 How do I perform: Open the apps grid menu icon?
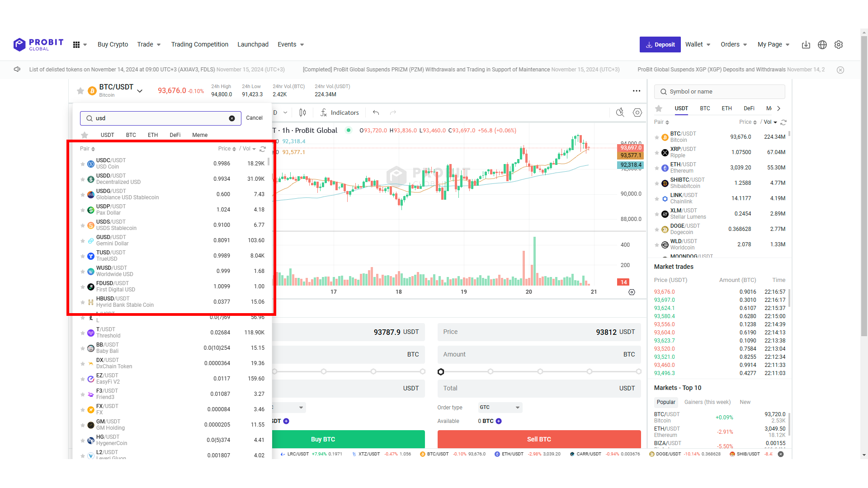pyautogui.click(x=76, y=45)
